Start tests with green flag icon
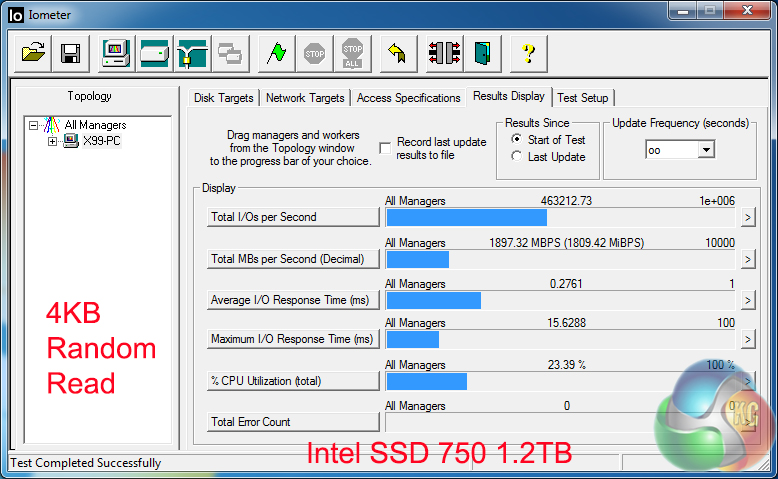Screen dimensions: 778x479 pyautogui.click(x=276, y=53)
